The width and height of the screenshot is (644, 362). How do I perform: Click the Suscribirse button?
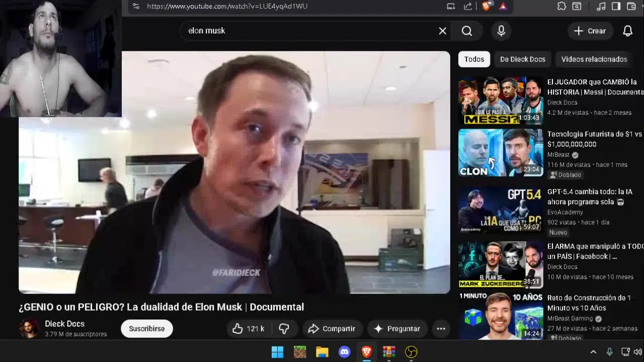[146, 329]
